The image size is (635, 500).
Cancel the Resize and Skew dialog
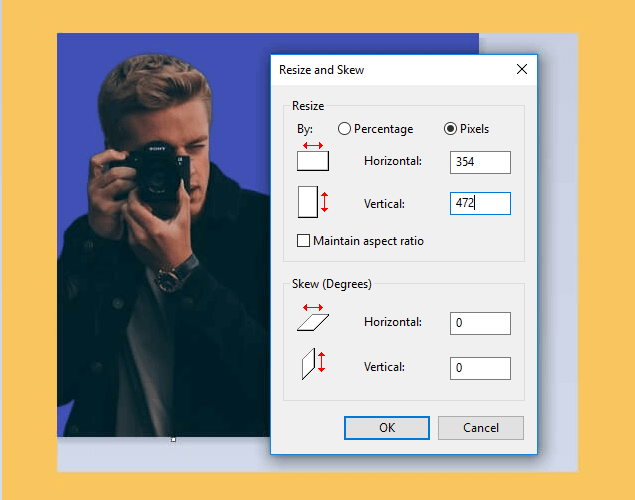[481, 428]
